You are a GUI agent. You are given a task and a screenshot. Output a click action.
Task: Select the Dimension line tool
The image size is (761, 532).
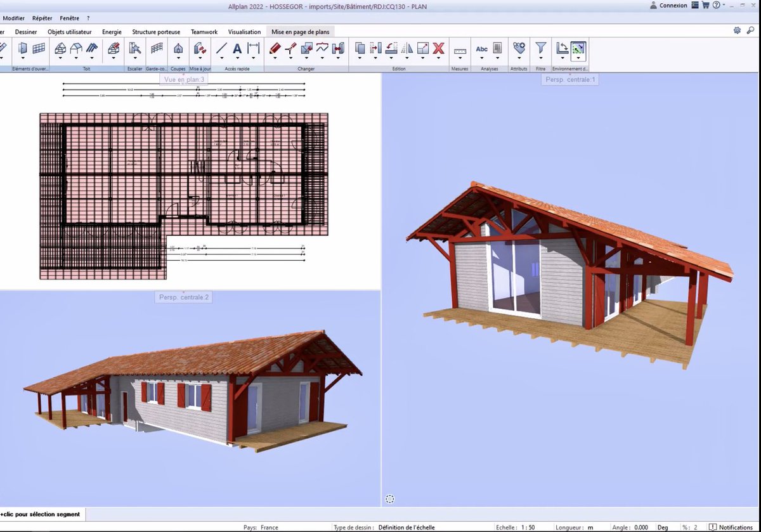pyautogui.click(x=254, y=48)
